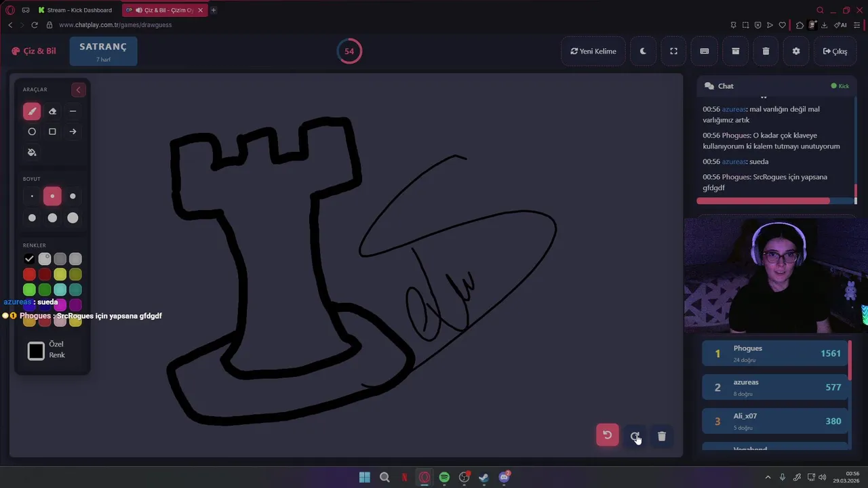Click the browser snapshot icon
The height and width of the screenshot is (488, 868).
click(745, 25)
